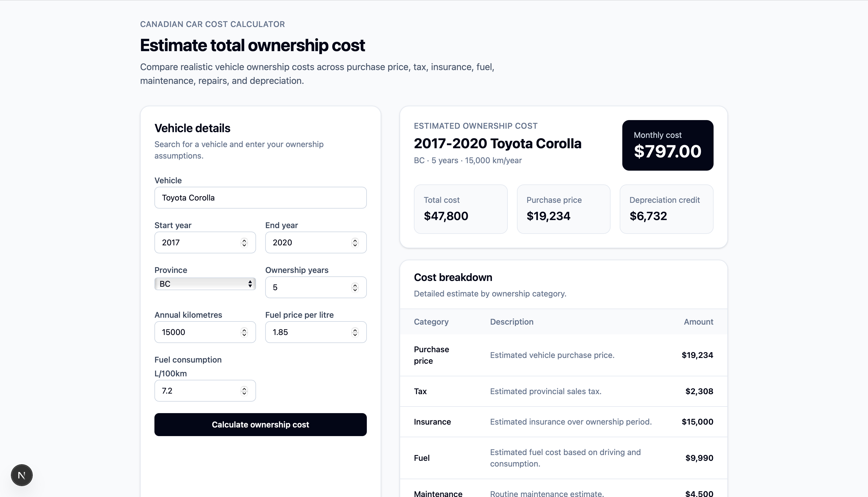
Task: Click the Calculate ownership cost button
Action: [x=260, y=424]
